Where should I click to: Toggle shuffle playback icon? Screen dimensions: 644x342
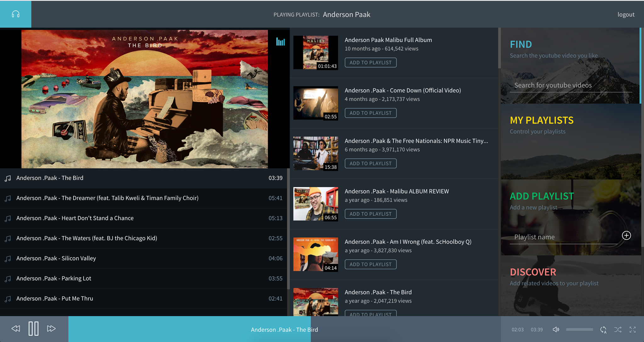(618, 329)
